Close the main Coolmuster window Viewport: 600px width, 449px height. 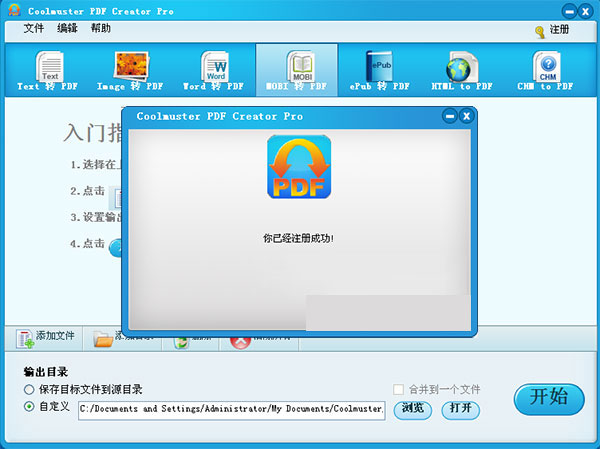(x=585, y=11)
